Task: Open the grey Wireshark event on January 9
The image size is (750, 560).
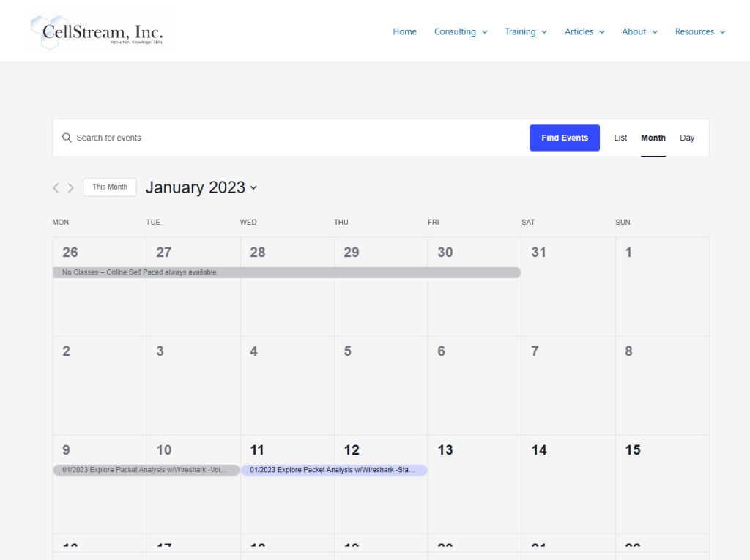Action: 146,470
